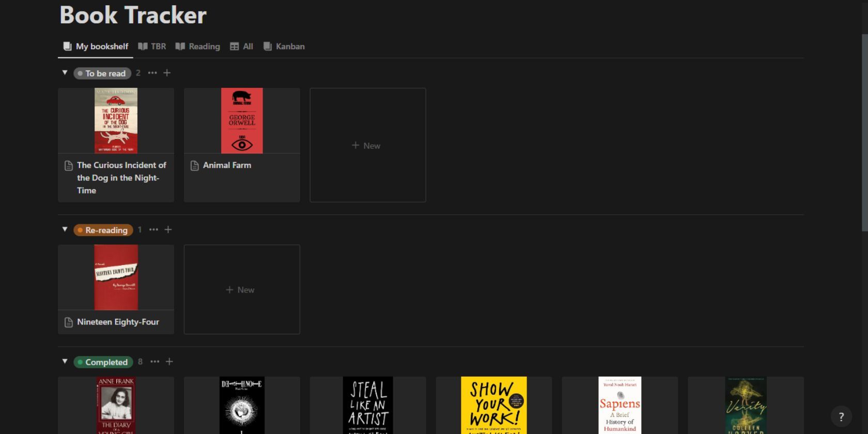Open the Verity book card
Viewport: 868px width, 434px height.
[x=746, y=406]
